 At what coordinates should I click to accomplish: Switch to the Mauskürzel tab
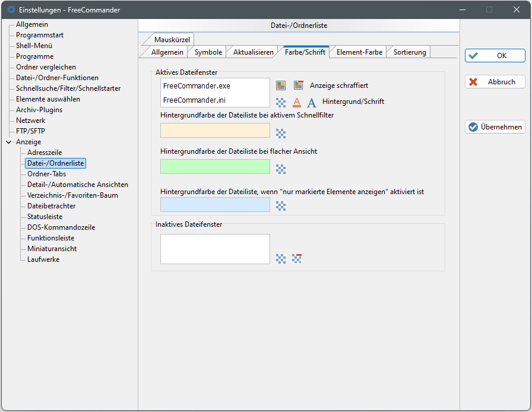[172, 39]
